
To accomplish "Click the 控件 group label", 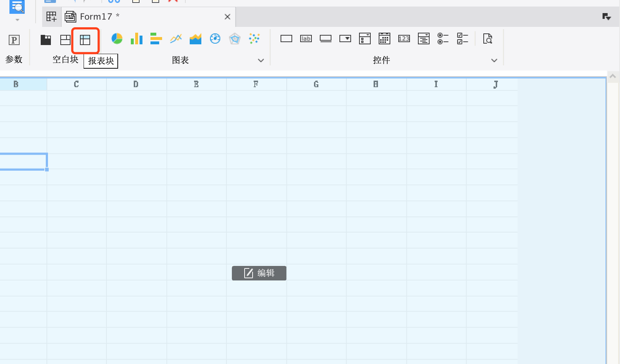I will (381, 60).
